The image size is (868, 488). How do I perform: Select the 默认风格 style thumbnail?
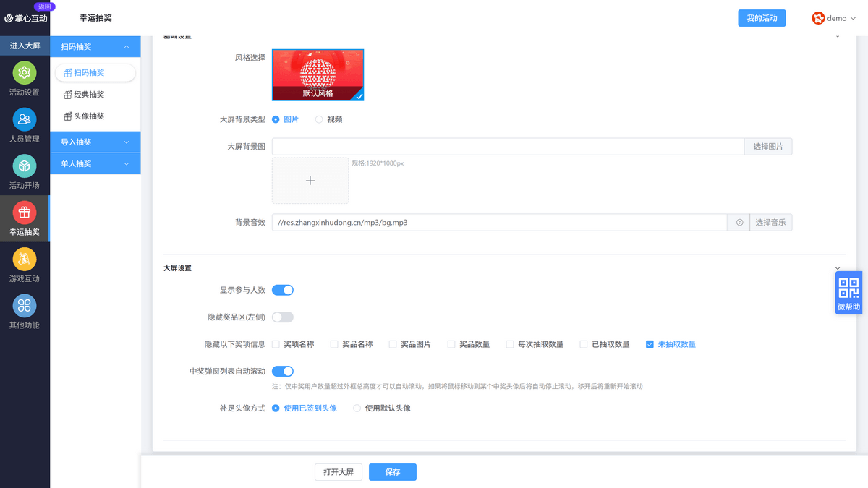(x=318, y=75)
